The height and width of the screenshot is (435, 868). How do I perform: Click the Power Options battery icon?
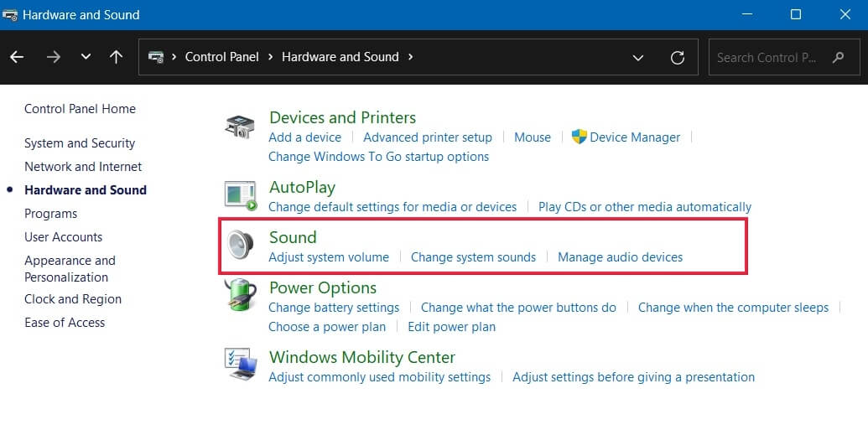click(x=241, y=295)
